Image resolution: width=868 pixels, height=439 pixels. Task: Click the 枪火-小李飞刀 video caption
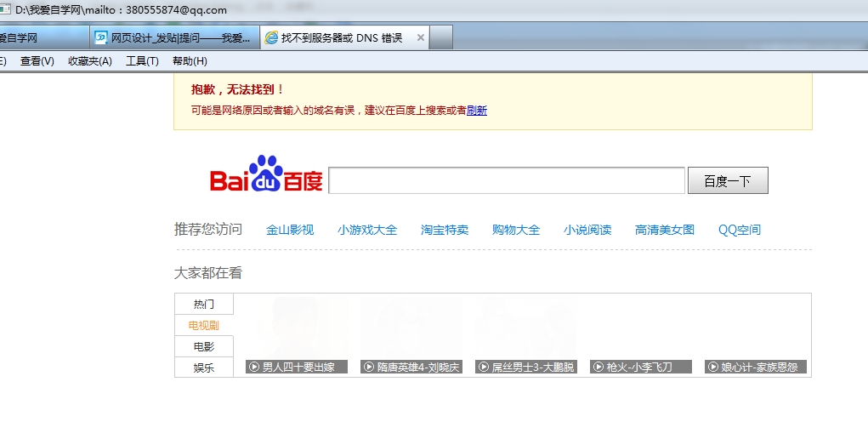[640, 367]
